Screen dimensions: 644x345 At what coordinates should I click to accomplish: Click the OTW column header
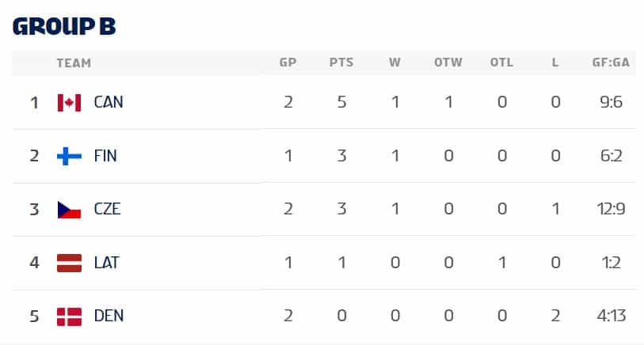click(x=448, y=63)
